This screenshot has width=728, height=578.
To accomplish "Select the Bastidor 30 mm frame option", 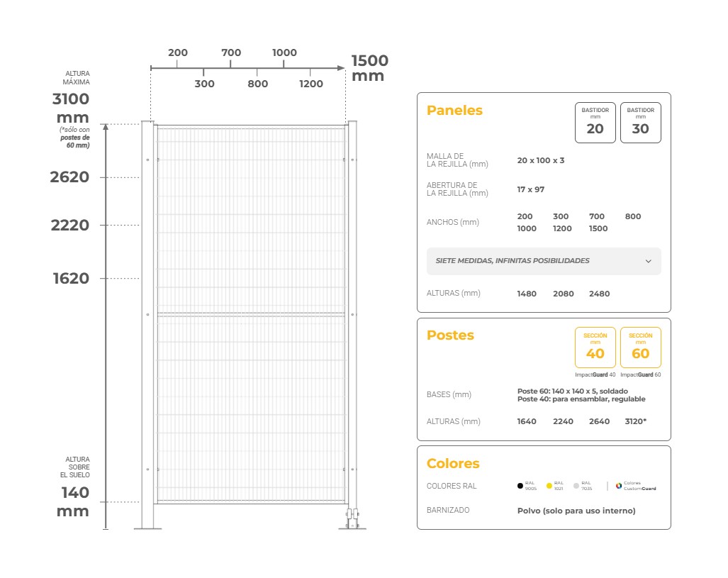I will [x=640, y=123].
